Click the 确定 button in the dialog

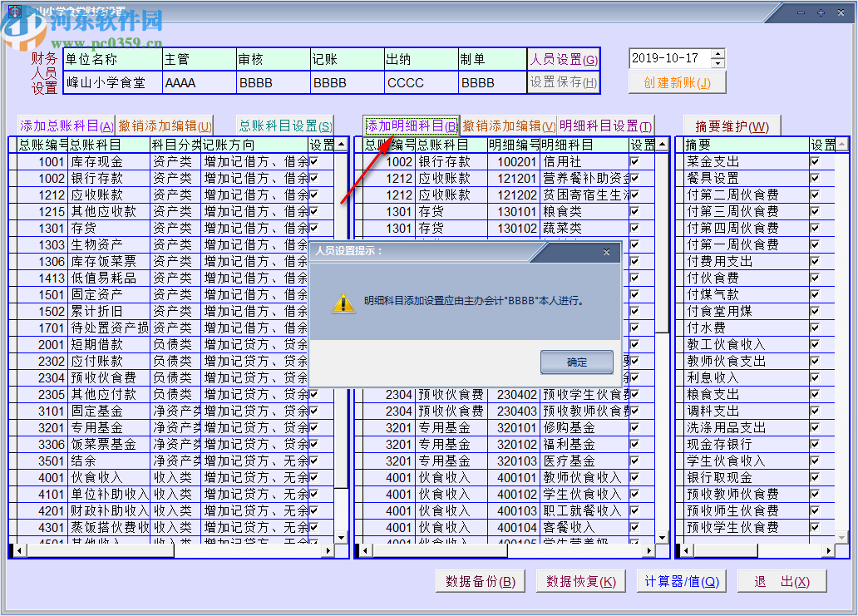point(577,362)
